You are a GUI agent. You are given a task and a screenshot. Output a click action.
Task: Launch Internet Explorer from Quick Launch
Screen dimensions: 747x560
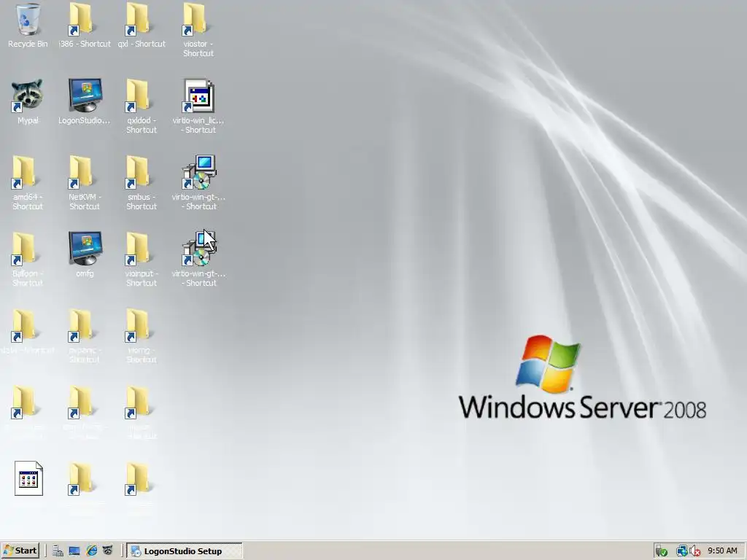(91, 551)
